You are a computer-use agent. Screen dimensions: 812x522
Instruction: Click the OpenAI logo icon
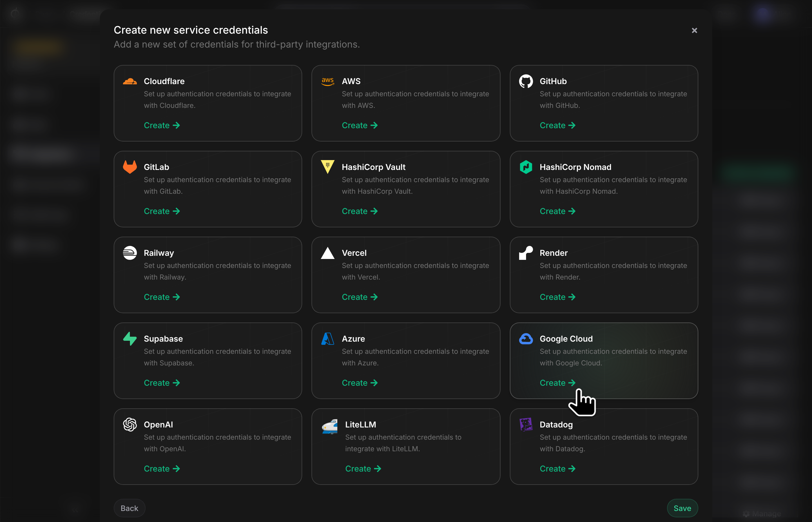tap(130, 424)
